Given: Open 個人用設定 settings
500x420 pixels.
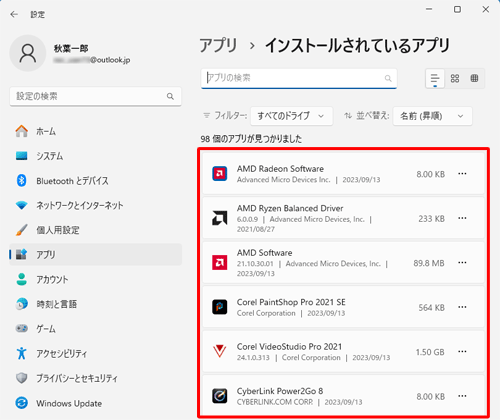Looking at the screenshot, I should (x=96, y=230).
